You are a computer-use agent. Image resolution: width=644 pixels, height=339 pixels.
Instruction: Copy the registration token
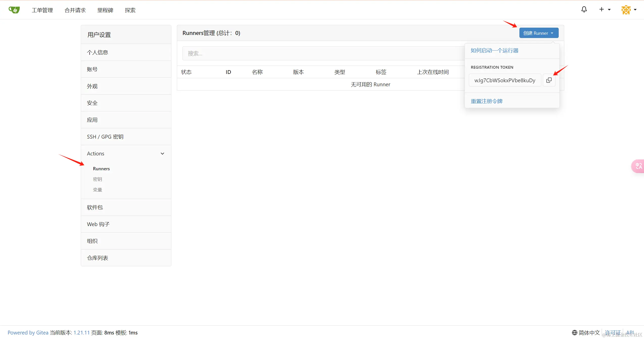click(x=549, y=80)
